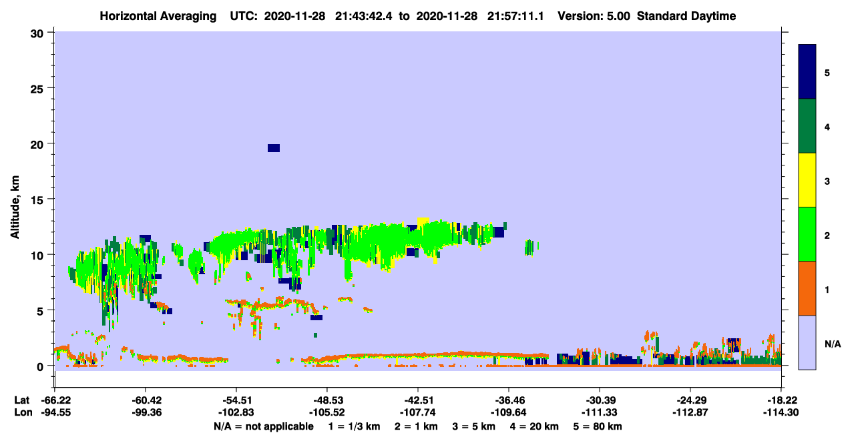
Task: Click the 'Lat' row label
Action: [21, 400]
